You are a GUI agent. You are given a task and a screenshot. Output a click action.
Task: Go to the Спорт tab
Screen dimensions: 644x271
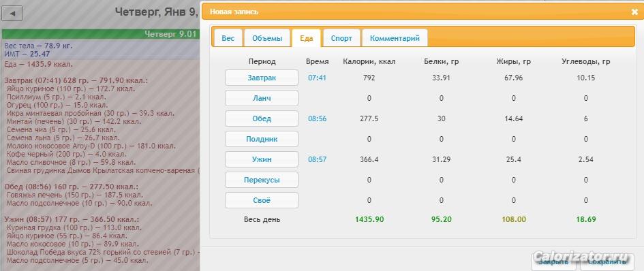pos(341,38)
